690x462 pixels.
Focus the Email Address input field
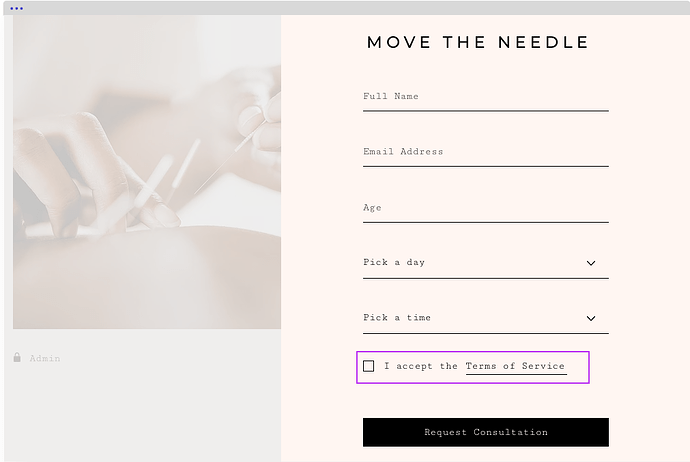pos(486,152)
